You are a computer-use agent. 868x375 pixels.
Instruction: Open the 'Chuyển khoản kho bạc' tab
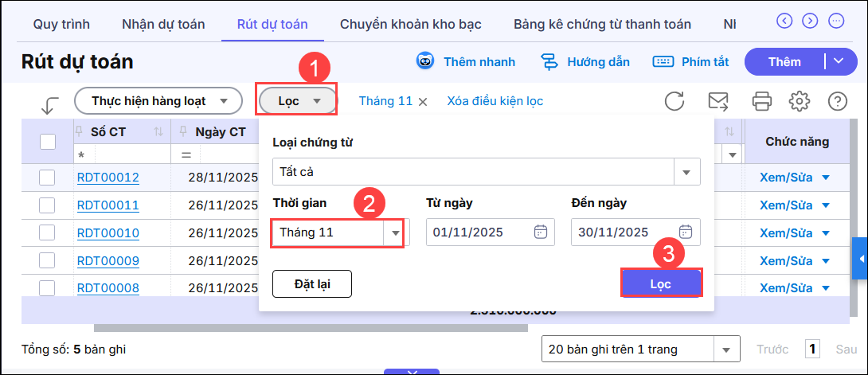point(410,24)
